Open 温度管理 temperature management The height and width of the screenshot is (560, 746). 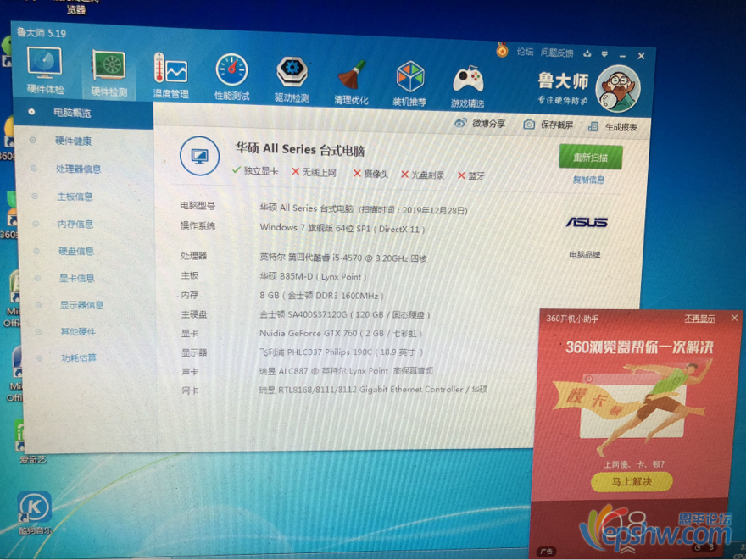[170, 75]
